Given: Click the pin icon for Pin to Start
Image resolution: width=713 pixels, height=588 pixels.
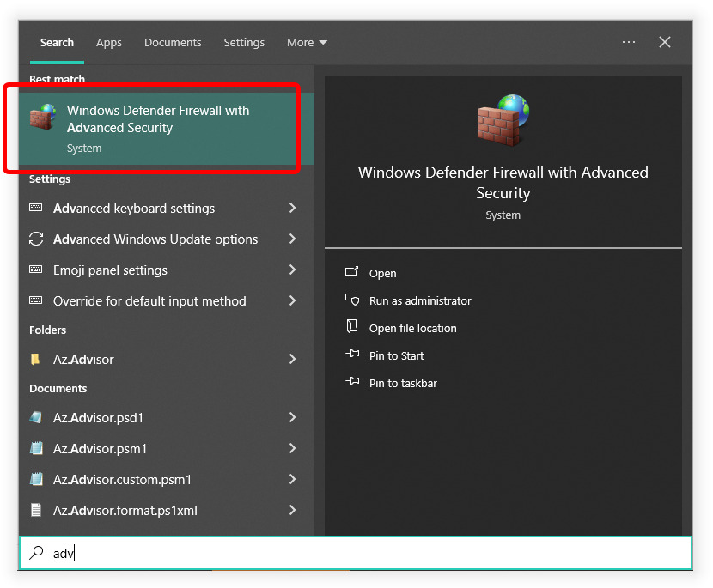Looking at the screenshot, I should (x=352, y=354).
